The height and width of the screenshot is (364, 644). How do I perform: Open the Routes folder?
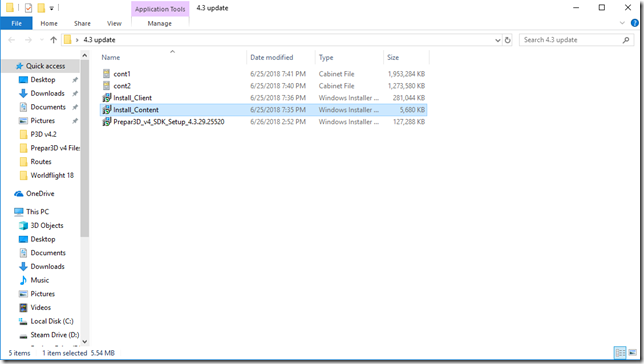point(41,161)
